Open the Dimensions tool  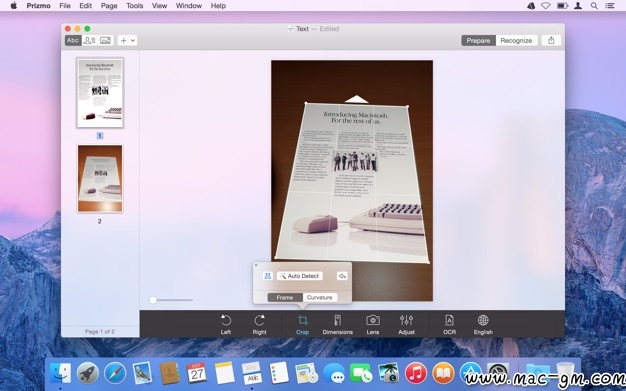pos(337,324)
